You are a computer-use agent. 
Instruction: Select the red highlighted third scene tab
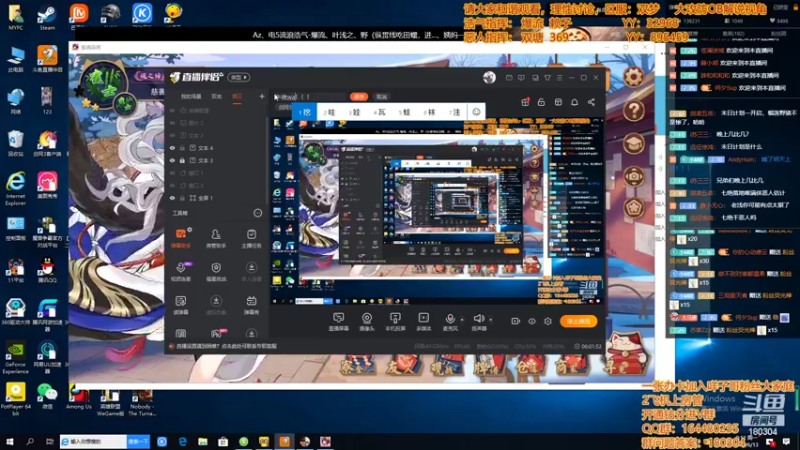[237, 96]
